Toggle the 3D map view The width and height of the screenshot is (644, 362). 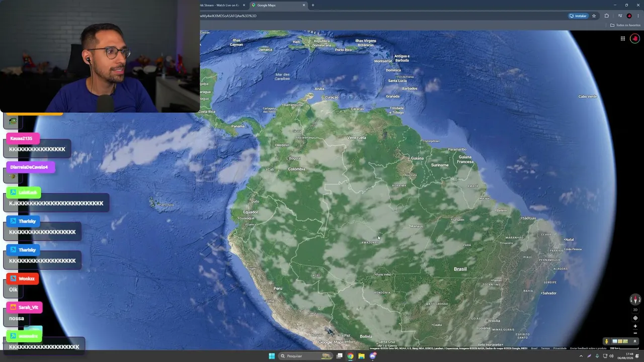point(635,310)
